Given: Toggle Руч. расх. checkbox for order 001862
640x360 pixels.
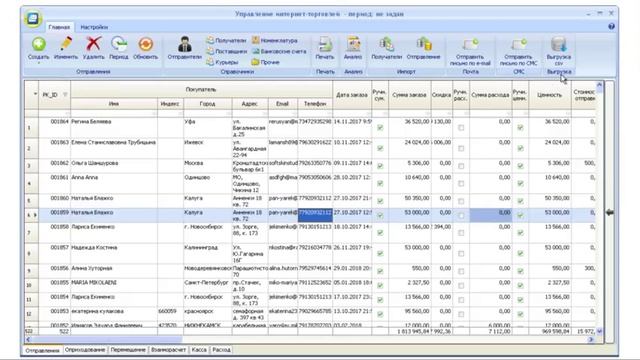Looking at the screenshot, I should (x=461, y=166).
